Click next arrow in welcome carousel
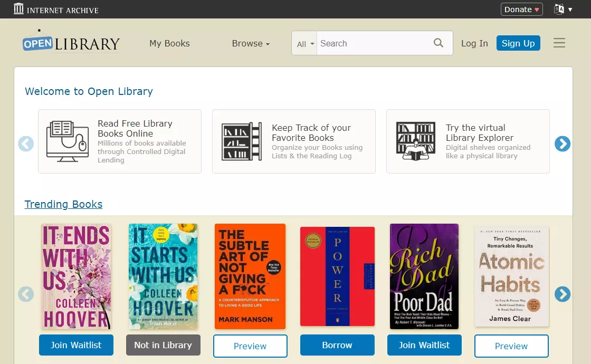 563,143
